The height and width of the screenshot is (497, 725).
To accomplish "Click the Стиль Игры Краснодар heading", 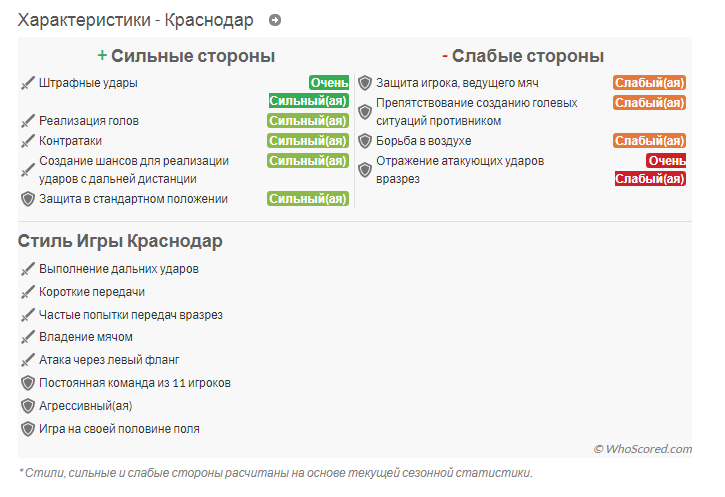I will 120,241.
